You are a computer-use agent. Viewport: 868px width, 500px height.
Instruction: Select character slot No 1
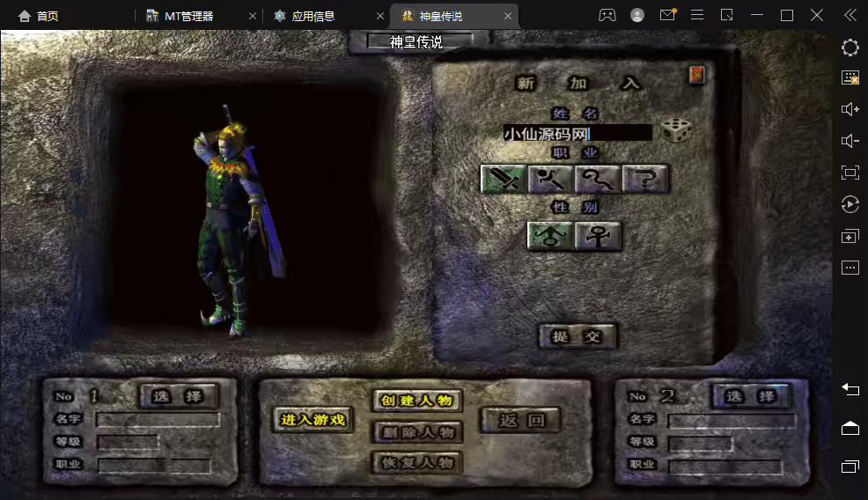pos(178,396)
